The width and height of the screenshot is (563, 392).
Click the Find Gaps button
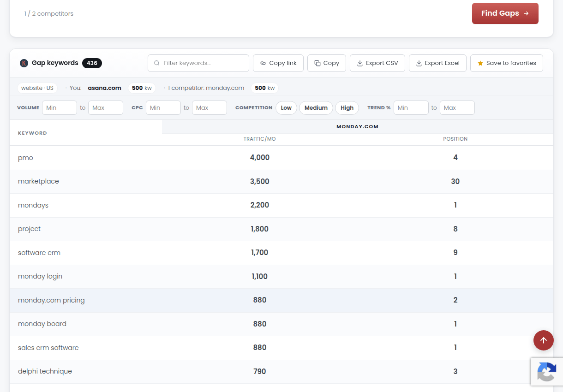click(x=505, y=13)
